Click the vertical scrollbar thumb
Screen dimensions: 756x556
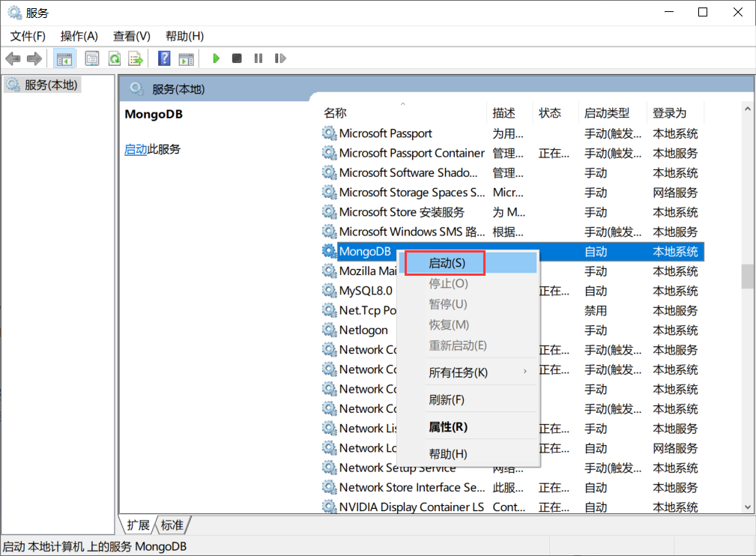tap(748, 277)
